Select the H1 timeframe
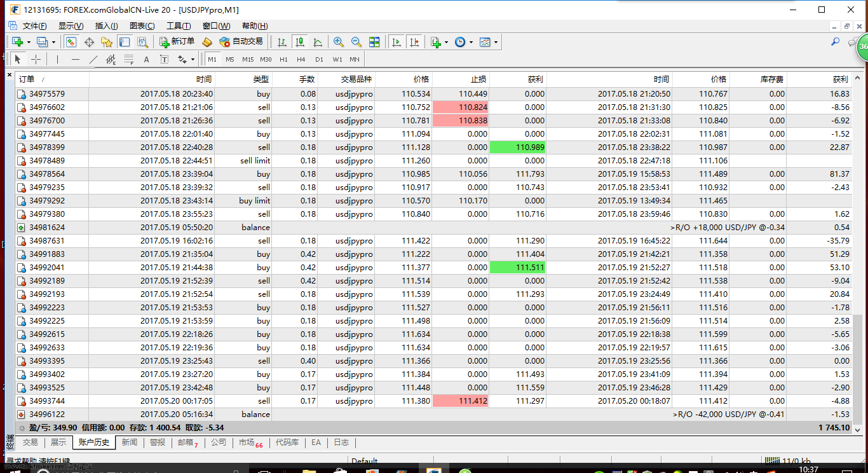Viewport: 868px width, 473px height. tap(283, 59)
